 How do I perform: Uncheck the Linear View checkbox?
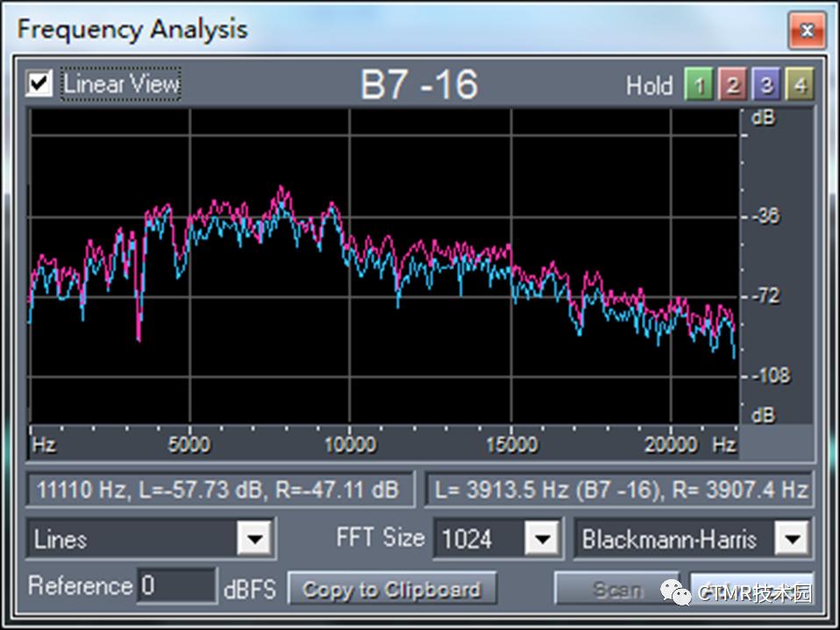[x=39, y=83]
